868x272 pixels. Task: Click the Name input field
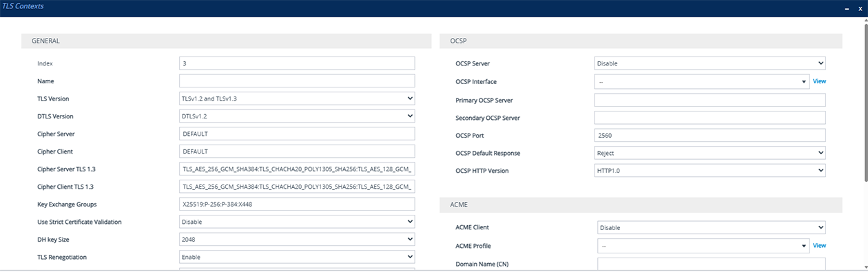tap(297, 81)
